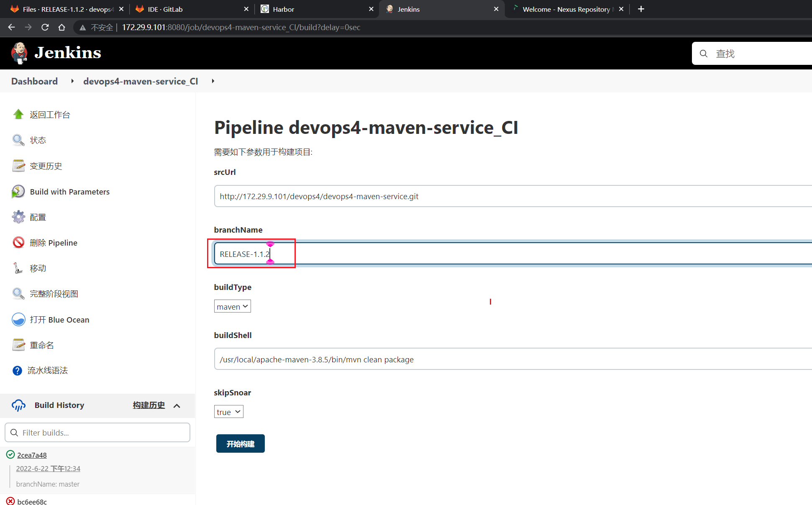Screen dimensions: 812x505
Task: Click the browser address bar URL
Action: 241,27
